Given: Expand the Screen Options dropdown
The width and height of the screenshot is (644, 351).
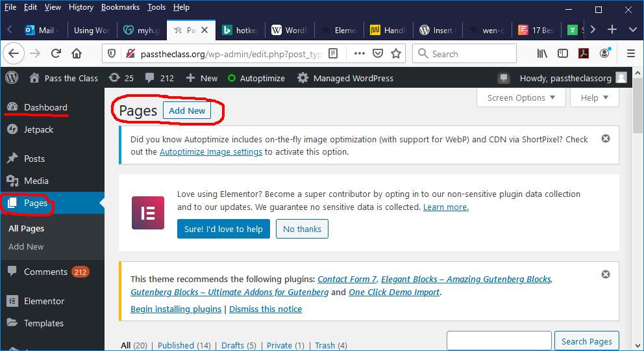Looking at the screenshot, I should 521,97.
